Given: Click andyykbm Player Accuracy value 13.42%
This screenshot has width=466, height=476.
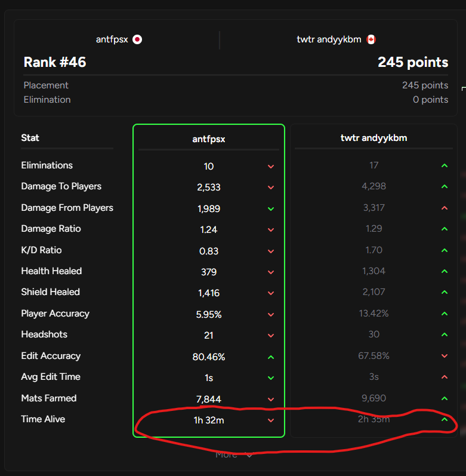Looking at the screenshot, I should 374,314.
